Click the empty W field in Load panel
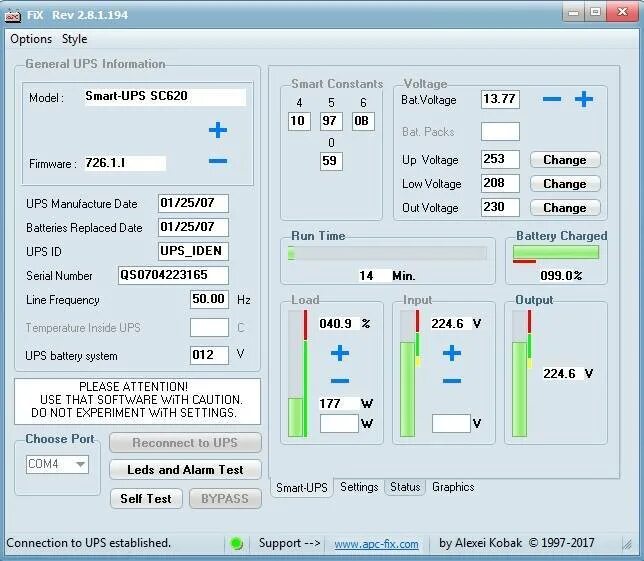 339,423
